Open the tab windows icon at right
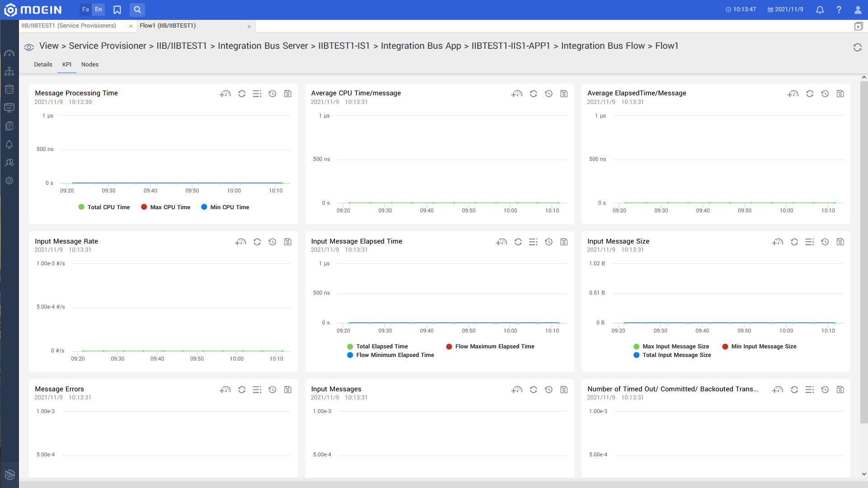Viewport: 868px width, 488px height. pyautogui.click(x=858, y=26)
